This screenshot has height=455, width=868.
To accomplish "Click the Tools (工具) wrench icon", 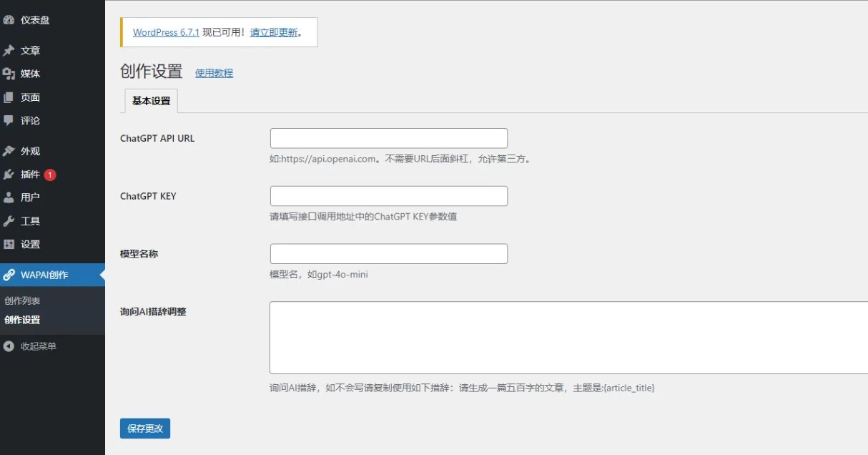I will click(x=9, y=221).
